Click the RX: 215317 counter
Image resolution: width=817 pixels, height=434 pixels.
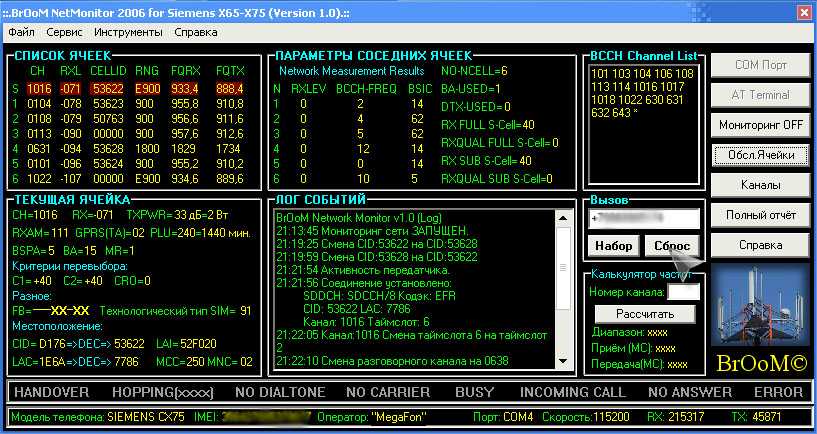pyautogui.click(x=676, y=417)
